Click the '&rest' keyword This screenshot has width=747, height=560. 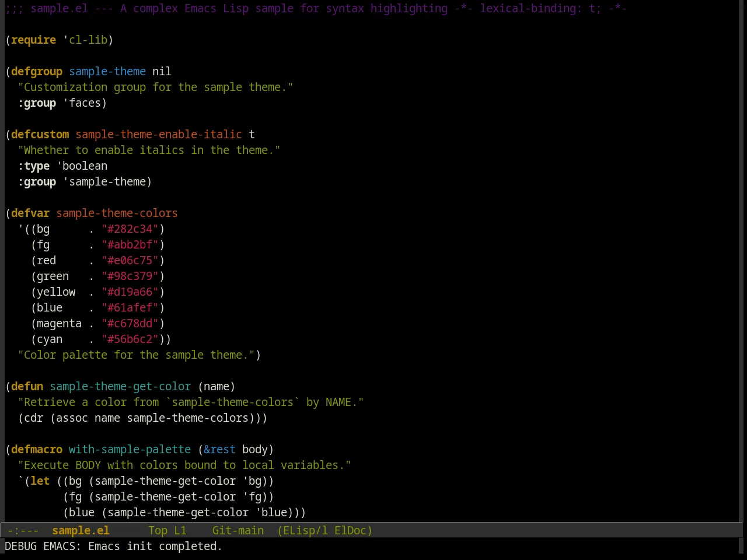(x=219, y=449)
